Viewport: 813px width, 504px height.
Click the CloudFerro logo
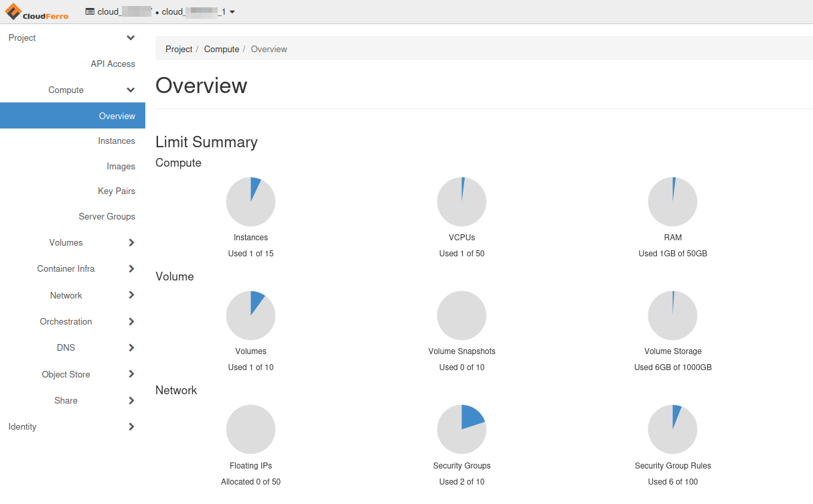[37, 11]
